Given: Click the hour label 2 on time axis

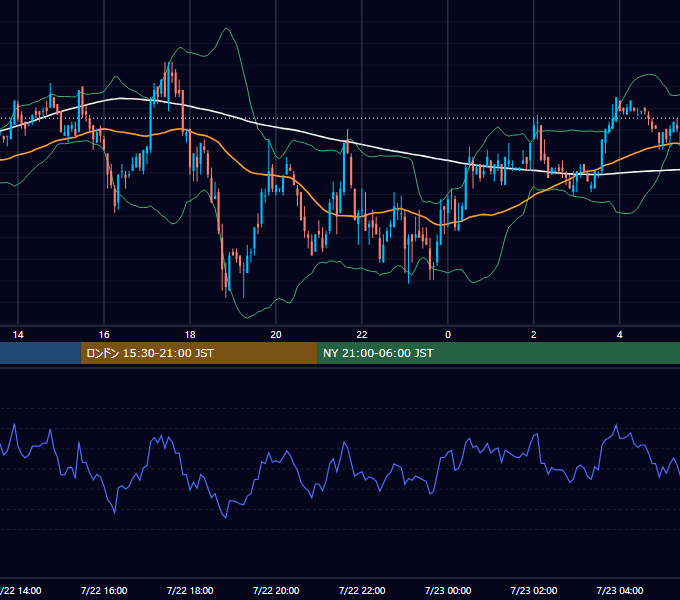Looking at the screenshot, I should click(x=534, y=335).
